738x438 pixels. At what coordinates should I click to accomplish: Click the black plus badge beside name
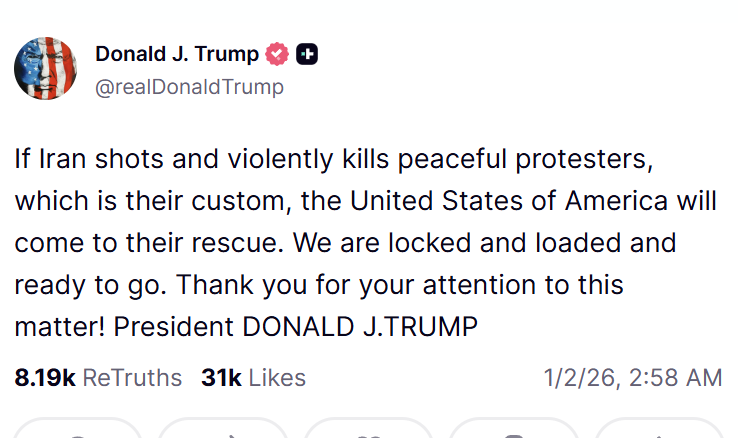pos(307,54)
